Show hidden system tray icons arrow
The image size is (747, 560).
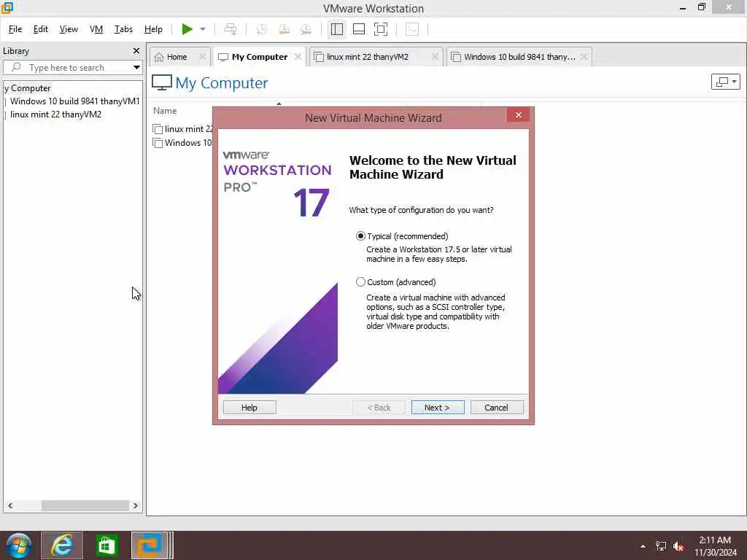tap(643, 546)
